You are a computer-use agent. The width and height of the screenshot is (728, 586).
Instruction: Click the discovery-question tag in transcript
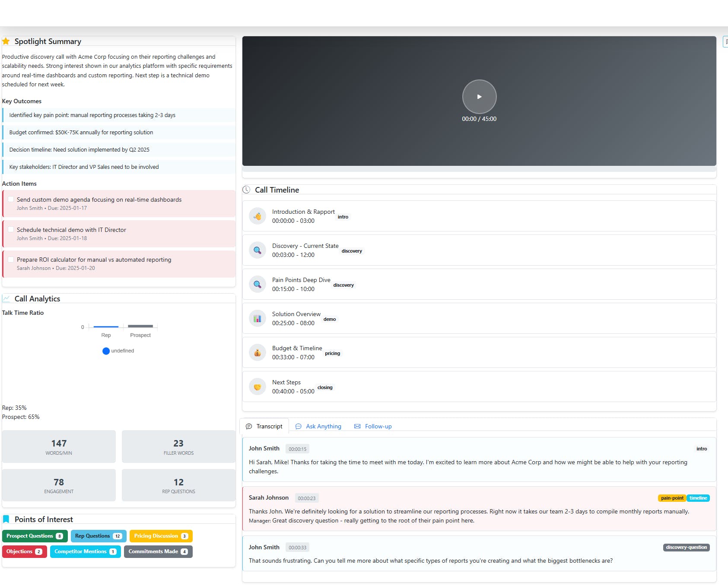tap(687, 547)
